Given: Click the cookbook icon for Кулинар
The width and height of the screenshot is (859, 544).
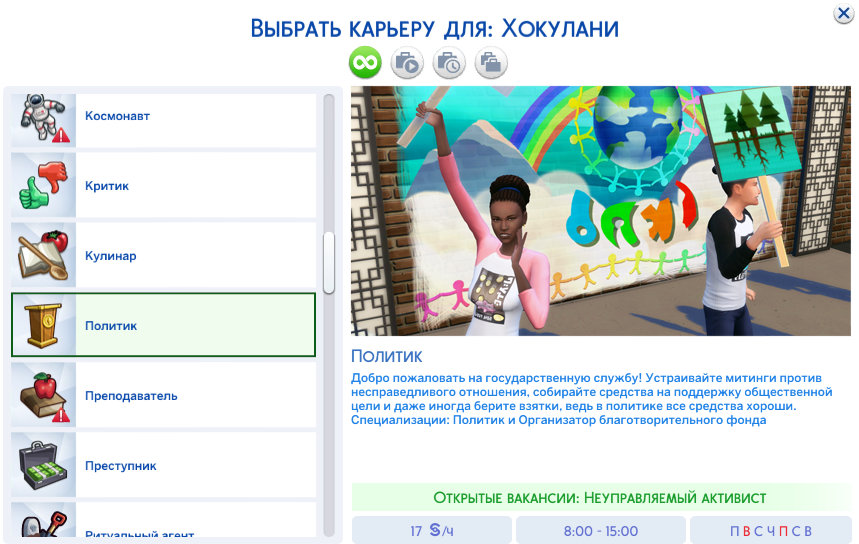Looking at the screenshot, I should 43,256.
